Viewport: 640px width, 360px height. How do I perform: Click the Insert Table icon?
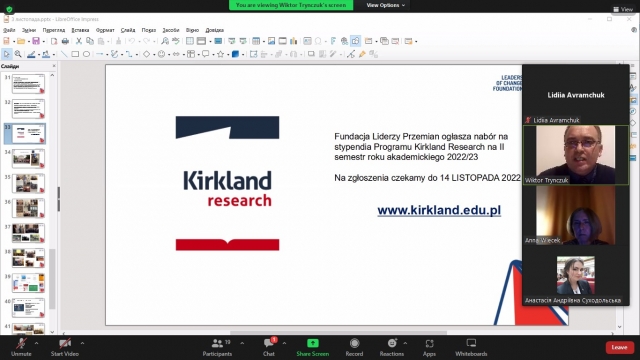pos(256,41)
